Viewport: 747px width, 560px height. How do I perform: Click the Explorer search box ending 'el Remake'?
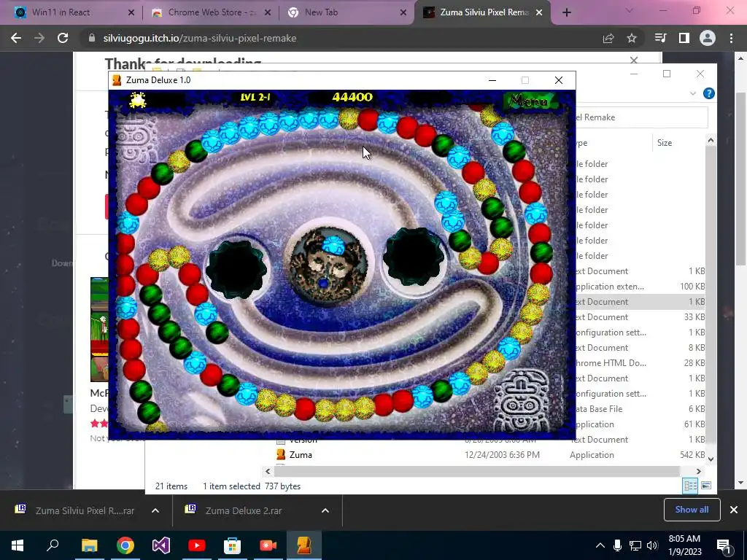[640, 117]
